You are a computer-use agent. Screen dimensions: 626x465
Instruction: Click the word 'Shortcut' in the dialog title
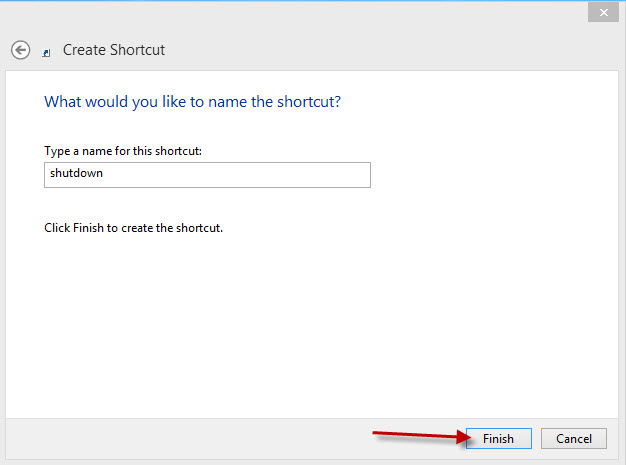(x=137, y=50)
